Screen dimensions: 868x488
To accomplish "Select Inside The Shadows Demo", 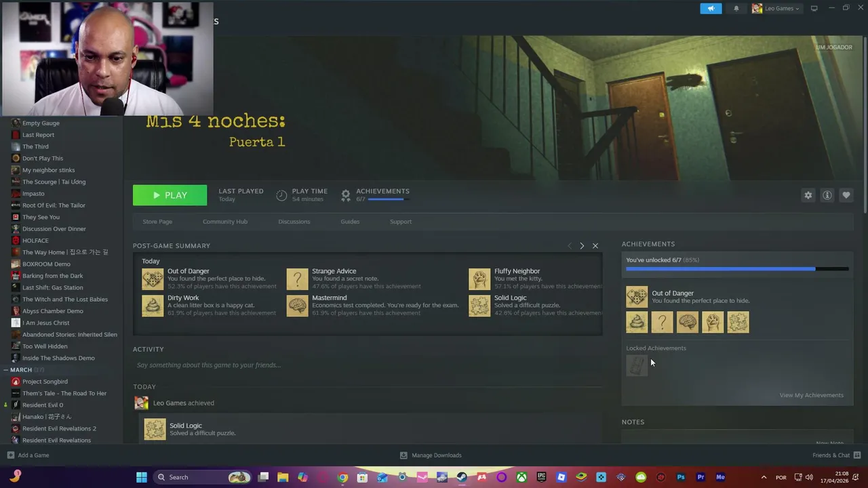I will tap(58, 358).
